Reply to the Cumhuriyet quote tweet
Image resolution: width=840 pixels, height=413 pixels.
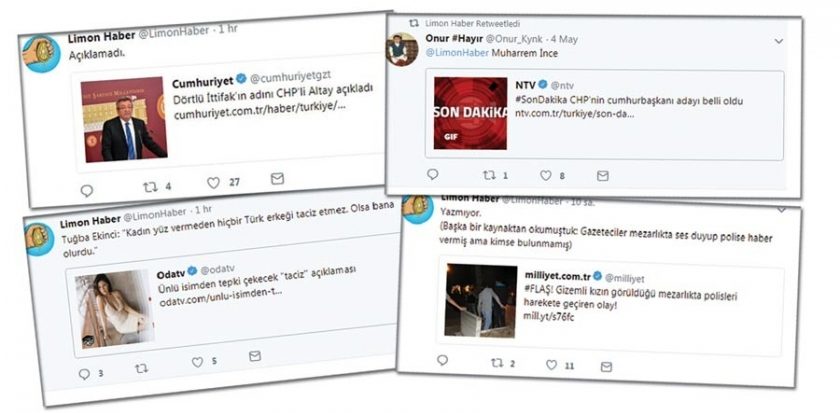point(86,190)
